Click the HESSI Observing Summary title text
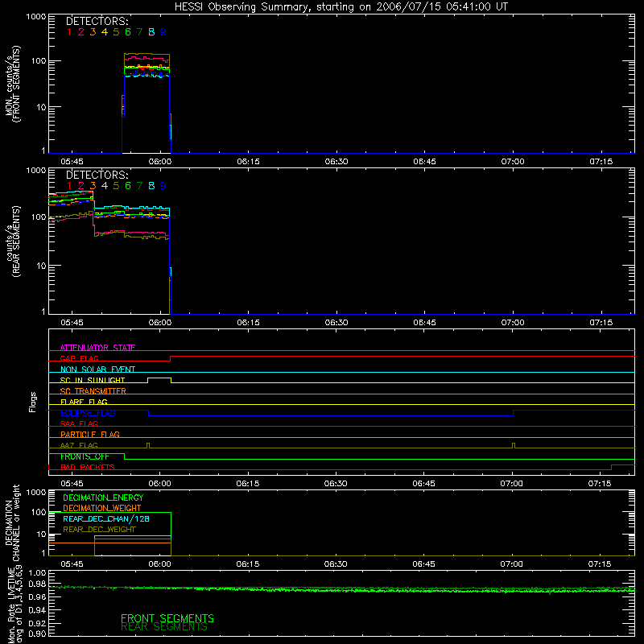Screen dimensions: 644x644 click(x=341, y=7)
